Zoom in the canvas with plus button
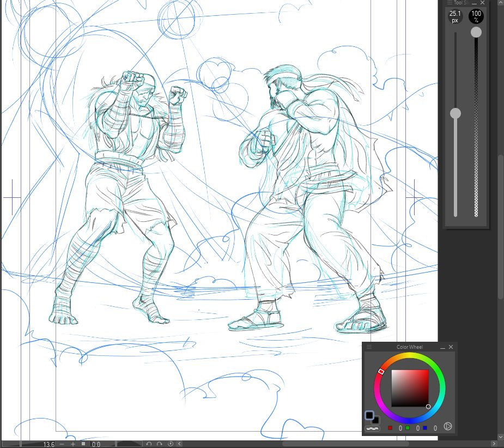This screenshot has width=504, height=448. tap(73, 444)
